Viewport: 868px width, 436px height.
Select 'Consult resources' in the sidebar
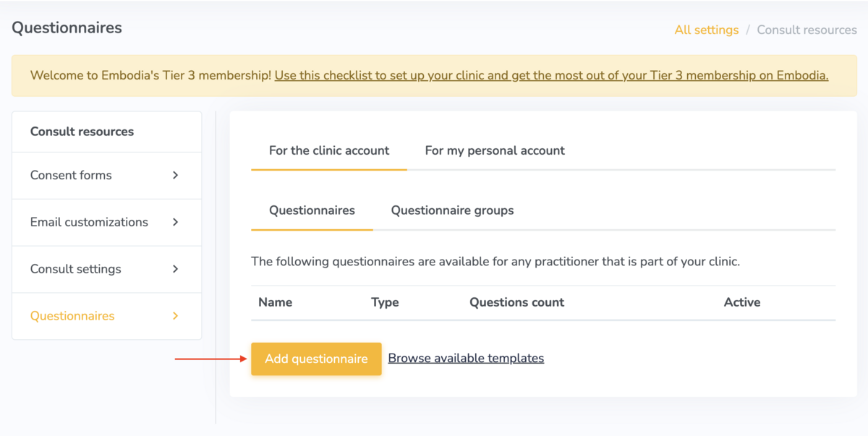[x=82, y=131]
